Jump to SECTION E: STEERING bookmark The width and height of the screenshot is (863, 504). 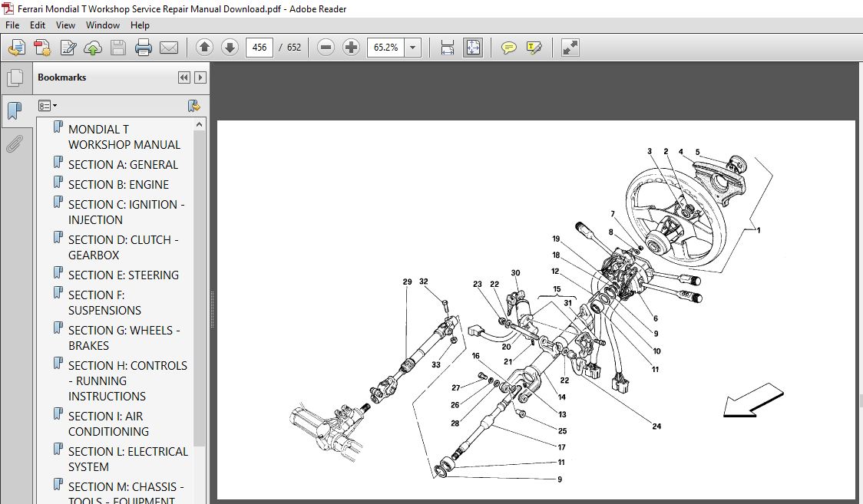click(124, 275)
